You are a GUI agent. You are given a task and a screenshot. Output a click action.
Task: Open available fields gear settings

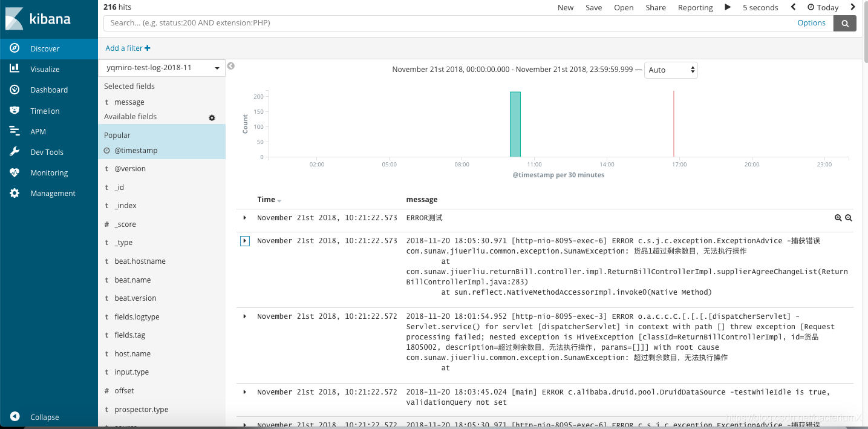pos(212,117)
